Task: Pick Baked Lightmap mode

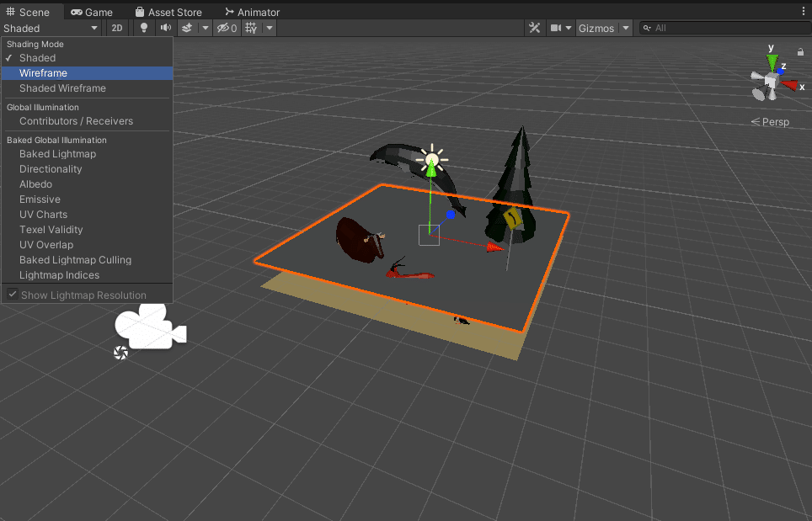Action: pyautogui.click(x=87, y=154)
